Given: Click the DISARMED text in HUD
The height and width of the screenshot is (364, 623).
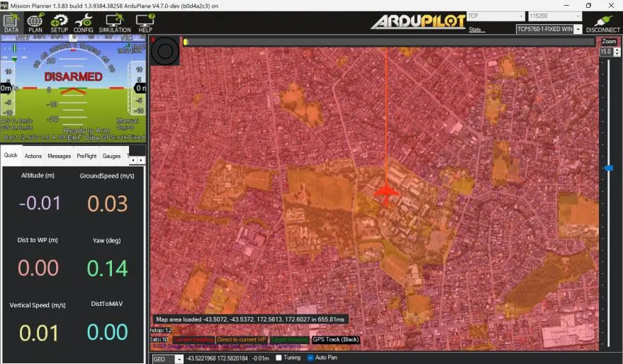Looking at the screenshot, I should click(74, 76).
